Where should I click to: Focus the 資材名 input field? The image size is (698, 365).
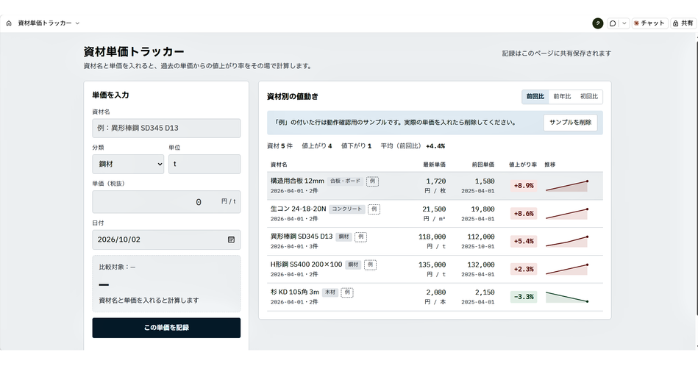(166, 128)
